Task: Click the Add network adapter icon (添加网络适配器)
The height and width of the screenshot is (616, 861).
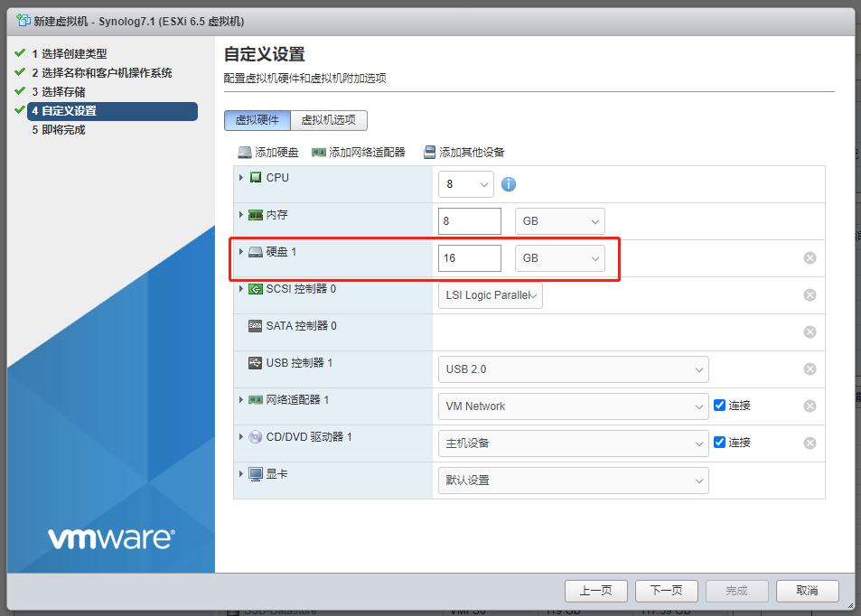Action: click(x=319, y=153)
